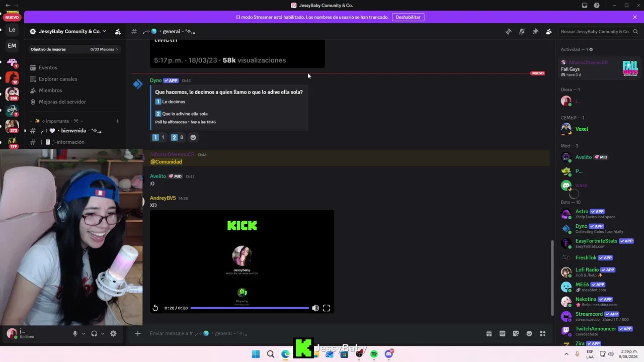Add reaction to Dyno poll message
The width and height of the screenshot is (644, 362).
click(x=193, y=137)
